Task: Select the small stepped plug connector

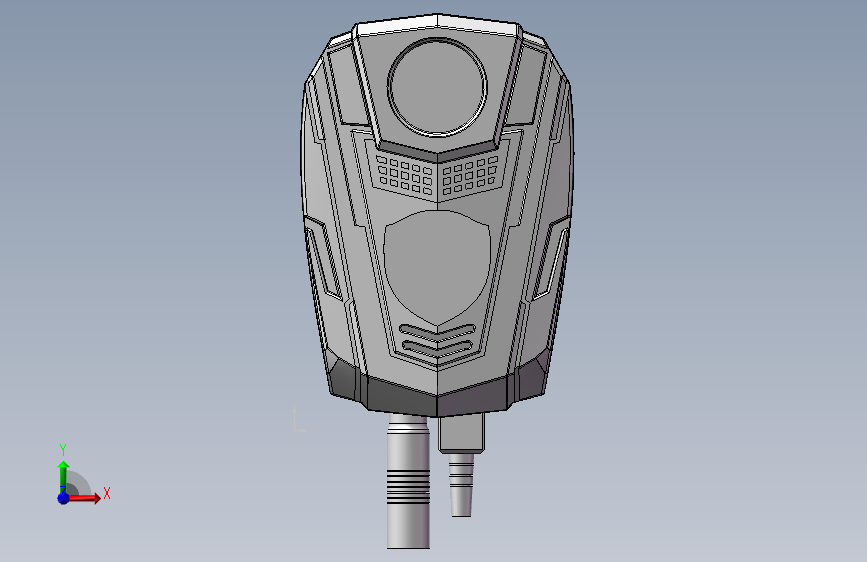Action: point(461,465)
